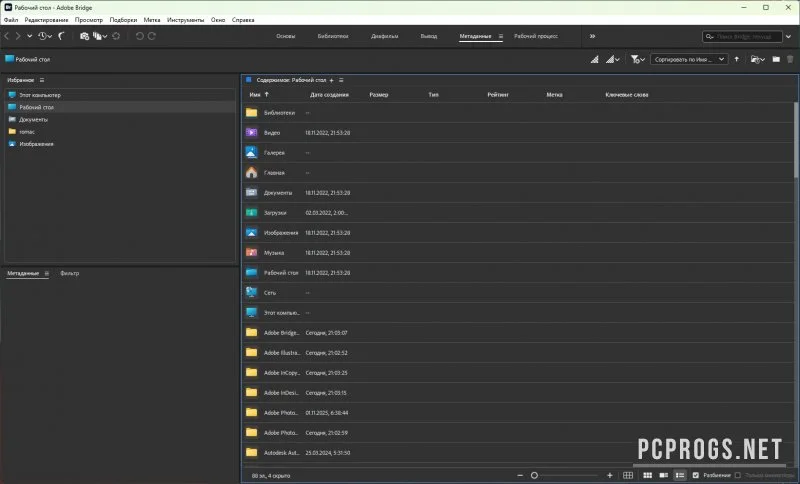The width and height of the screenshot is (800, 484).
Task: Add new content tab plus icon
Action: click(x=331, y=80)
